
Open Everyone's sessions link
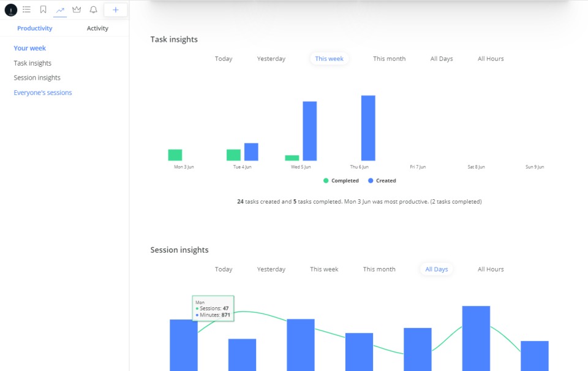(43, 93)
